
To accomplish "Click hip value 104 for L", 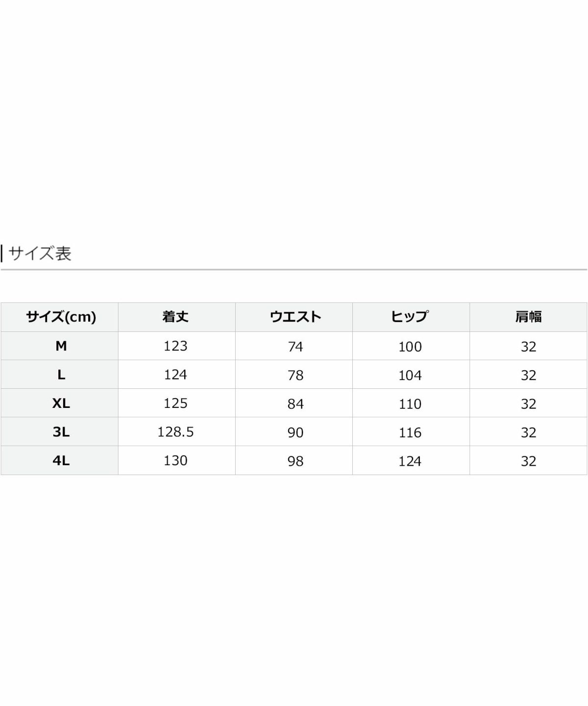I will tap(410, 375).
